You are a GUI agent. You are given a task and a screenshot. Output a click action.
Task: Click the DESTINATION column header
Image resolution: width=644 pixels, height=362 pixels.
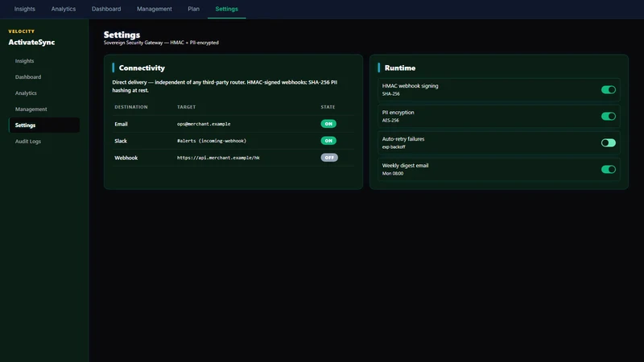131,107
